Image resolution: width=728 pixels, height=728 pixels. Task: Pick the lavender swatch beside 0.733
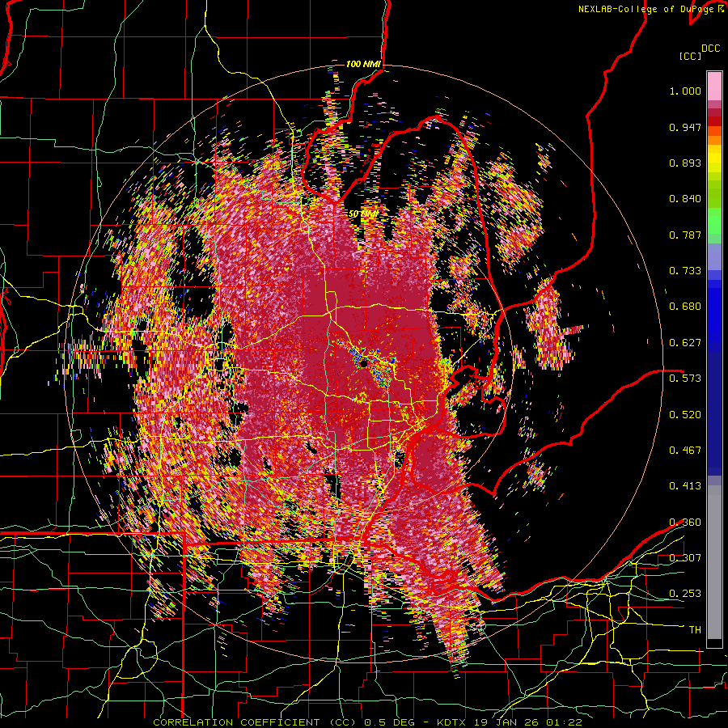714,258
